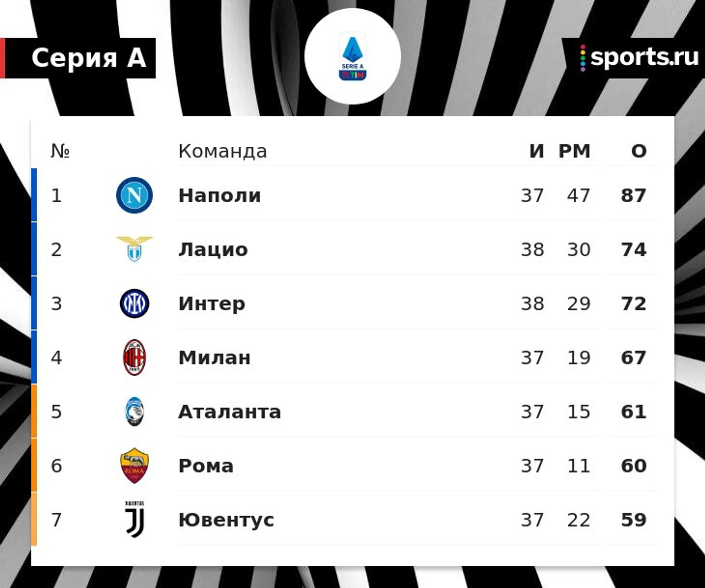The width and height of the screenshot is (705, 588).
Task: Click the Serie A TIM league logo
Action: [353, 56]
